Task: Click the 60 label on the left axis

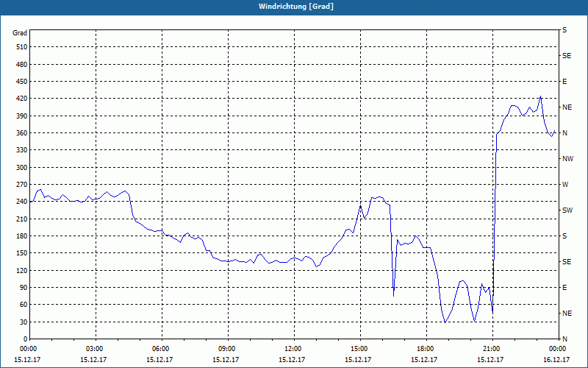Action: (24, 305)
